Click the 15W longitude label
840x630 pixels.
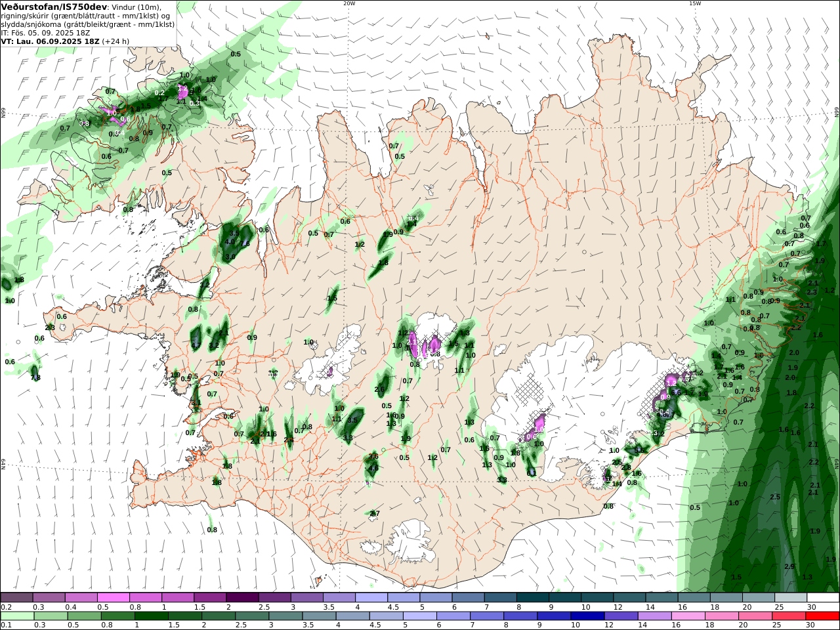point(695,3)
